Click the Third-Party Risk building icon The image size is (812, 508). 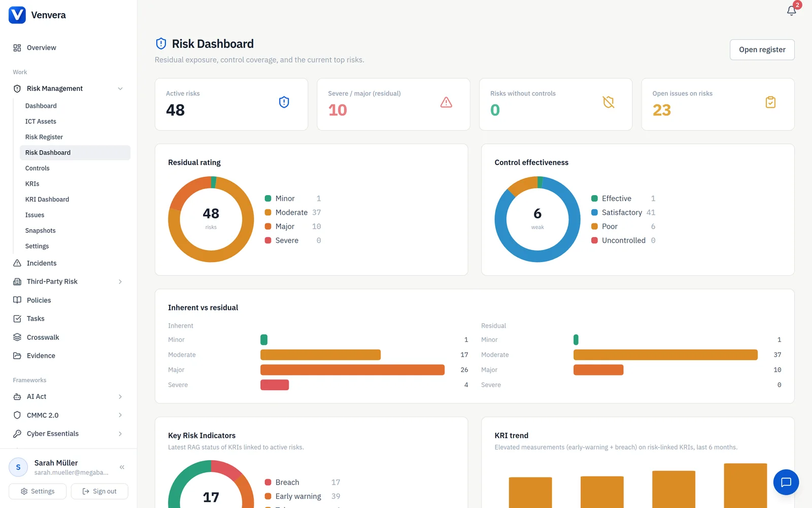17,281
